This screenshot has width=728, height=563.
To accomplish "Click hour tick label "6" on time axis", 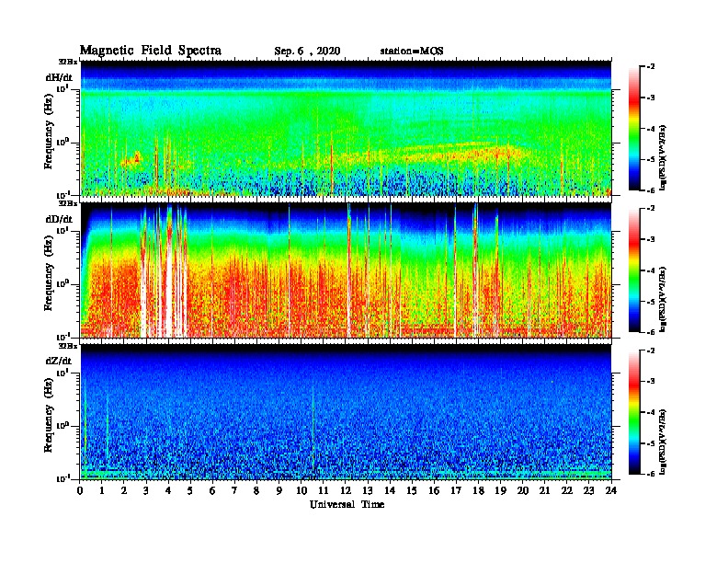I will [x=212, y=491].
